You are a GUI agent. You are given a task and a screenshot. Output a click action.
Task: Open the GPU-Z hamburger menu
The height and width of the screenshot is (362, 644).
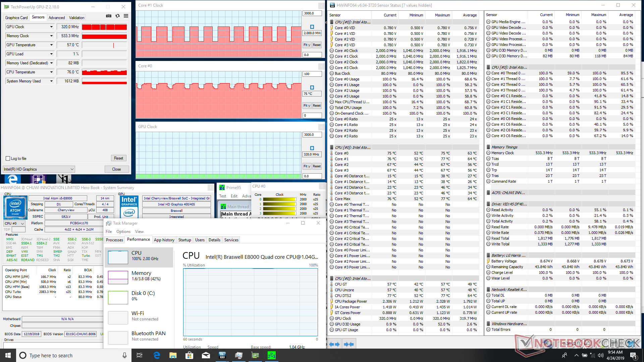point(126,16)
